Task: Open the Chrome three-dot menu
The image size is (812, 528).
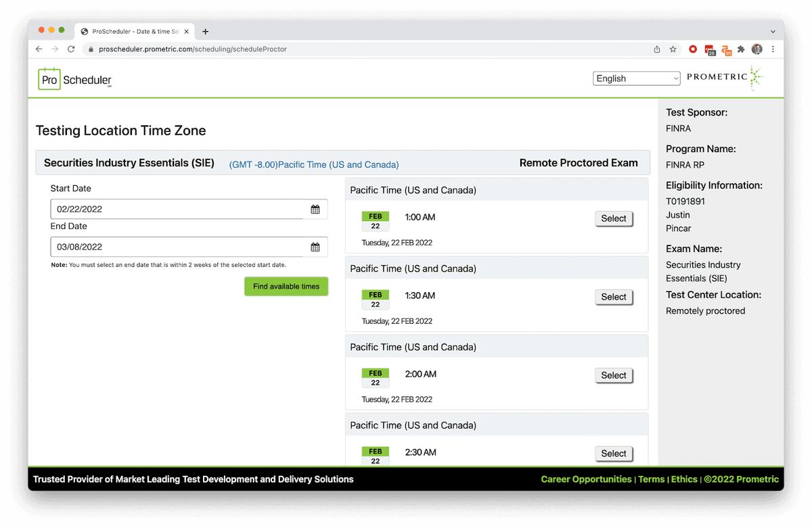Action: pos(773,49)
